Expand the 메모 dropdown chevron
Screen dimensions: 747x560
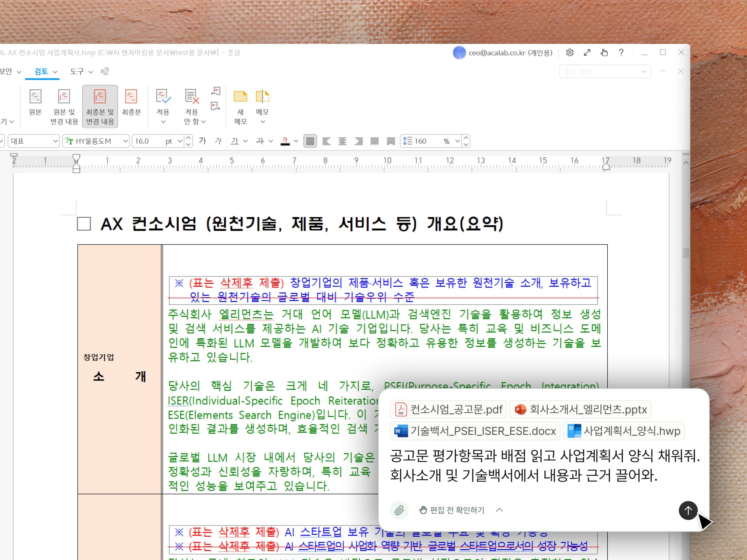tap(263, 121)
